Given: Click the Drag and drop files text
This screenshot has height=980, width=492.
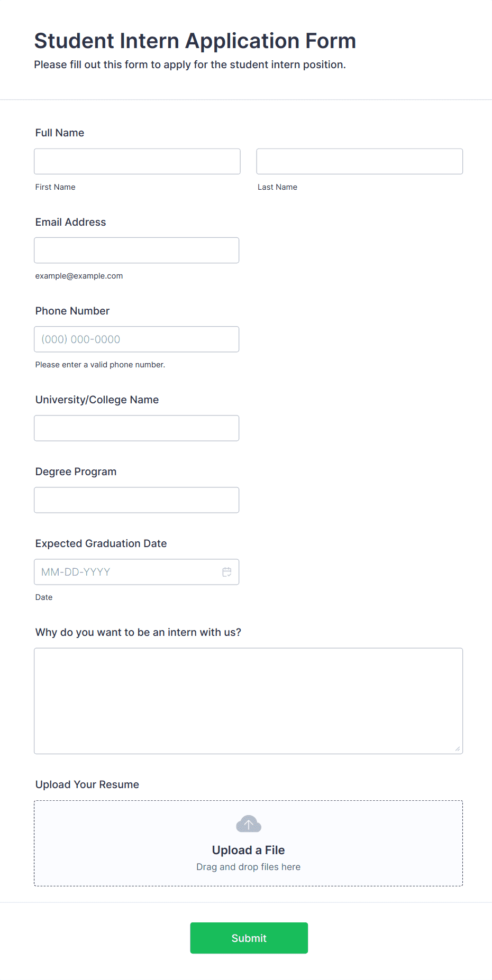Looking at the screenshot, I should (x=249, y=867).
